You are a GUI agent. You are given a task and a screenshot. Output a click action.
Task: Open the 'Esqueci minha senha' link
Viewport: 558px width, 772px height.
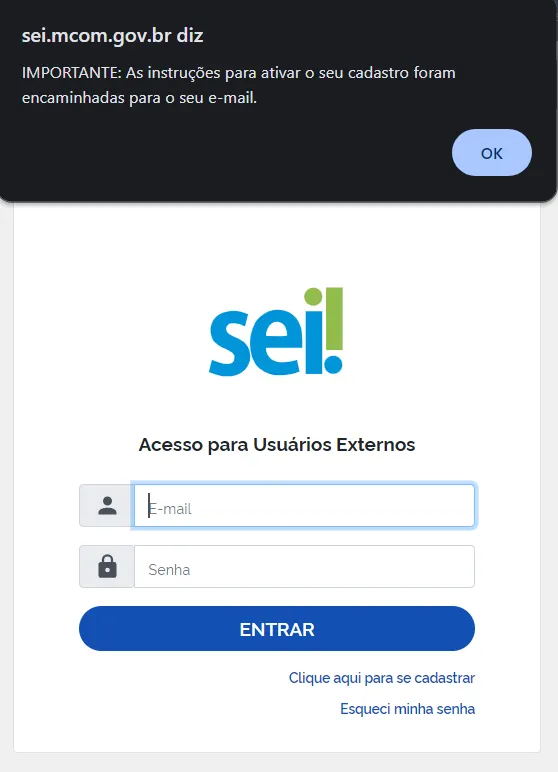[x=407, y=709]
